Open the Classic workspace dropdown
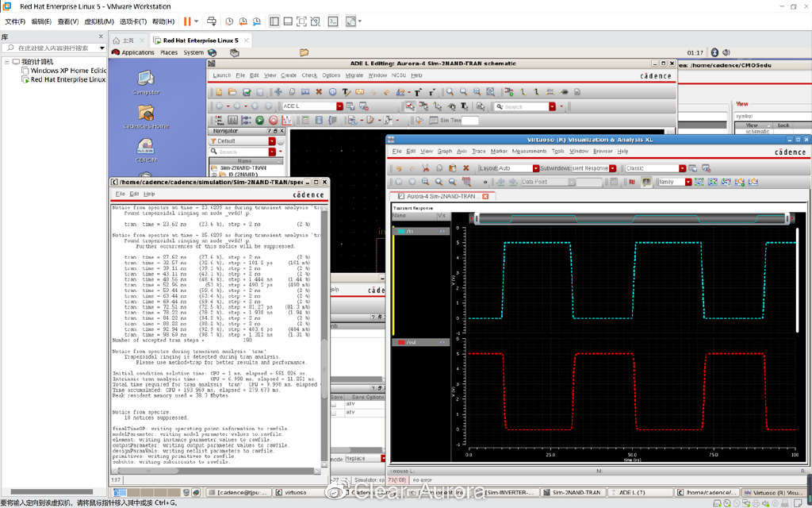This screenshot has height=508, width=812. (x=682, y=168)
